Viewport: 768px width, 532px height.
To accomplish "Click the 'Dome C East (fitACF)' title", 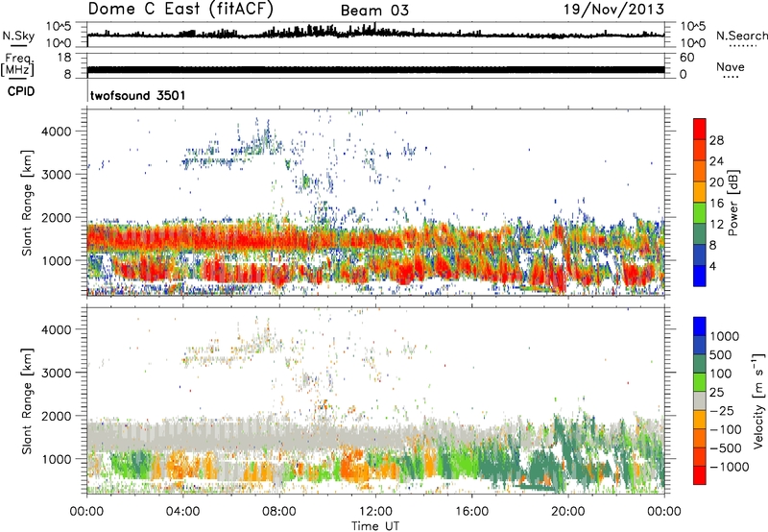I will tap(180, 9).
